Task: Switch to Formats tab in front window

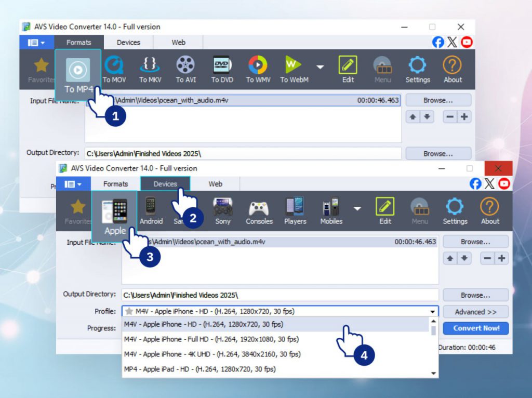Action: [115, 184]
